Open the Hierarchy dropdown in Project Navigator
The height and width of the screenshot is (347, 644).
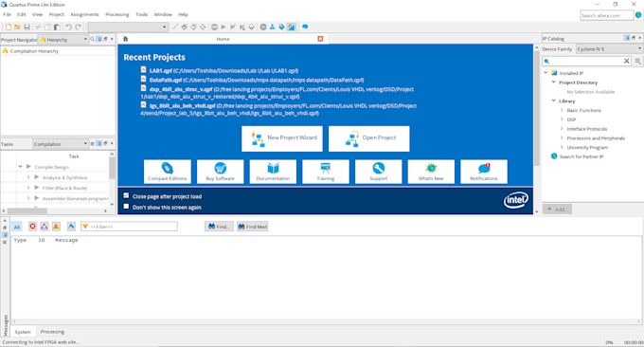63,40
